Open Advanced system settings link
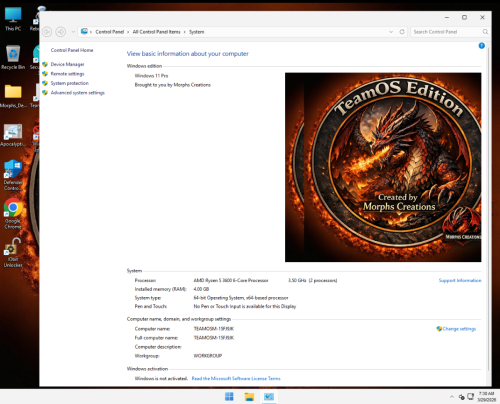The width and height of the screenshot is (500, 404). 78,93
